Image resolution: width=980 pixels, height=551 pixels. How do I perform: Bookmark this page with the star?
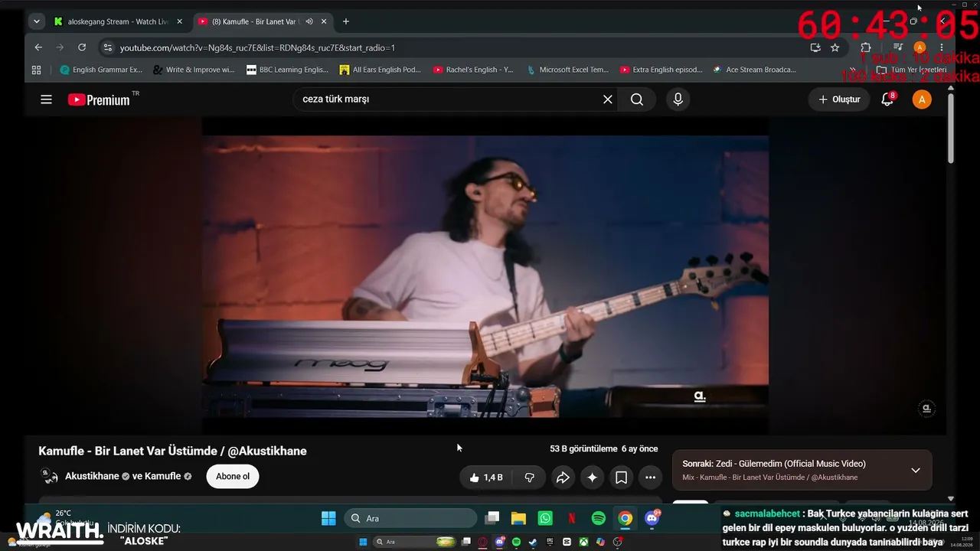point(835,47)
